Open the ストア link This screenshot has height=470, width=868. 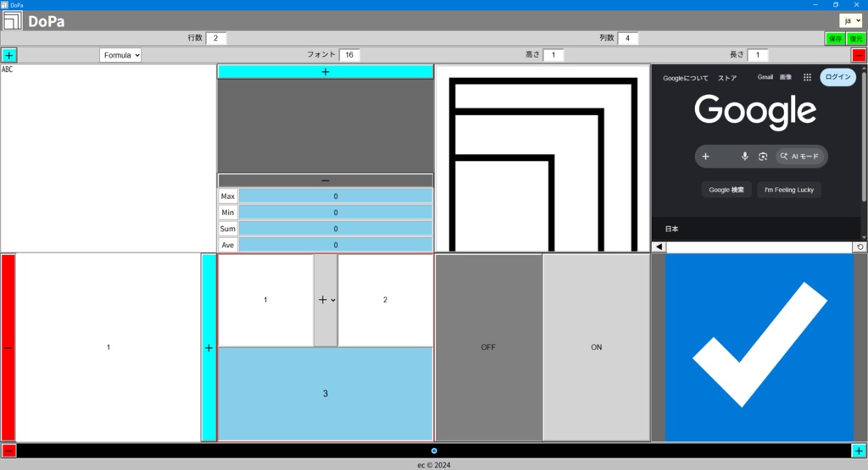[x=726, y=78]
